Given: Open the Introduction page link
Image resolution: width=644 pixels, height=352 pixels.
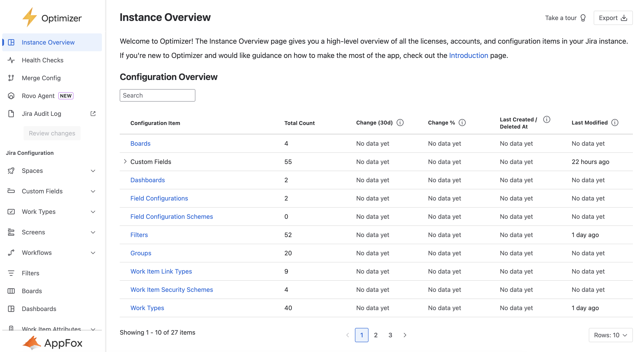Looking at the screenshot, I should coord(468,55).
